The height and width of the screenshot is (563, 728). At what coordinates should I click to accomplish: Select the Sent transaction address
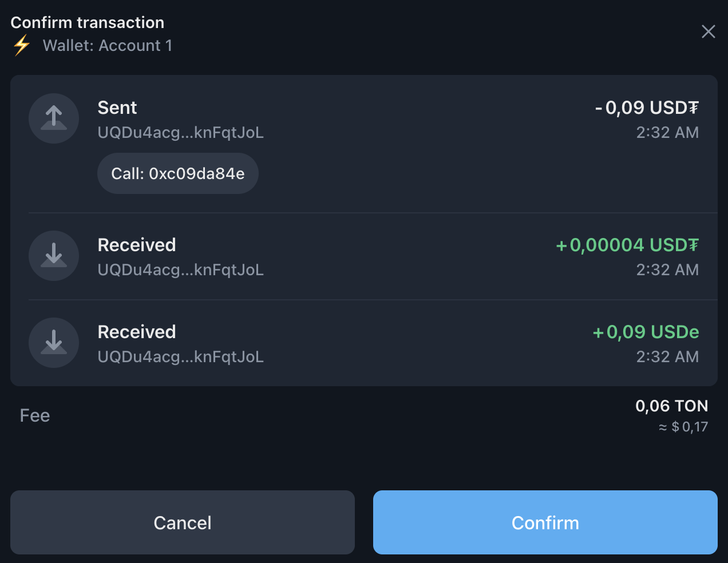(180, 133)
